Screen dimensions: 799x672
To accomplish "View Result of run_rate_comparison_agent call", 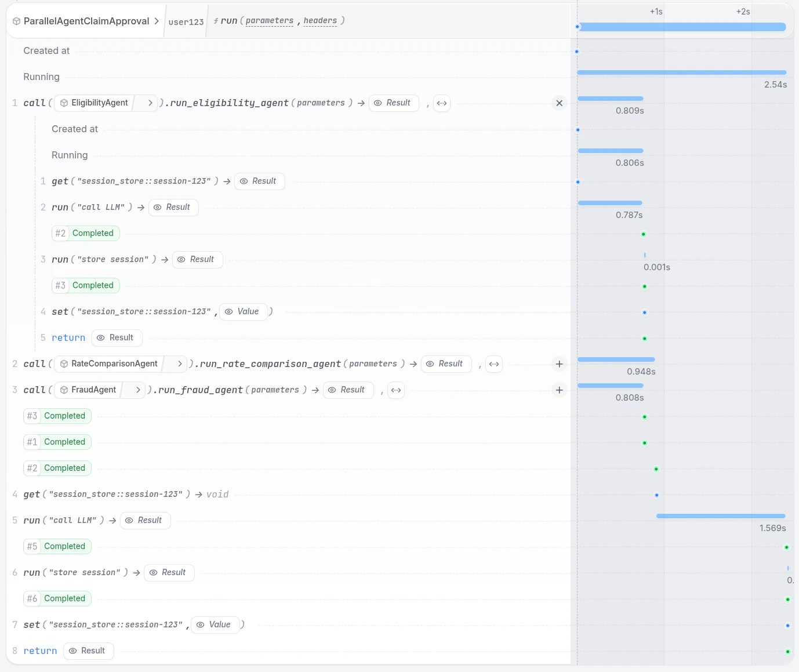I will [x=446, y=364].
